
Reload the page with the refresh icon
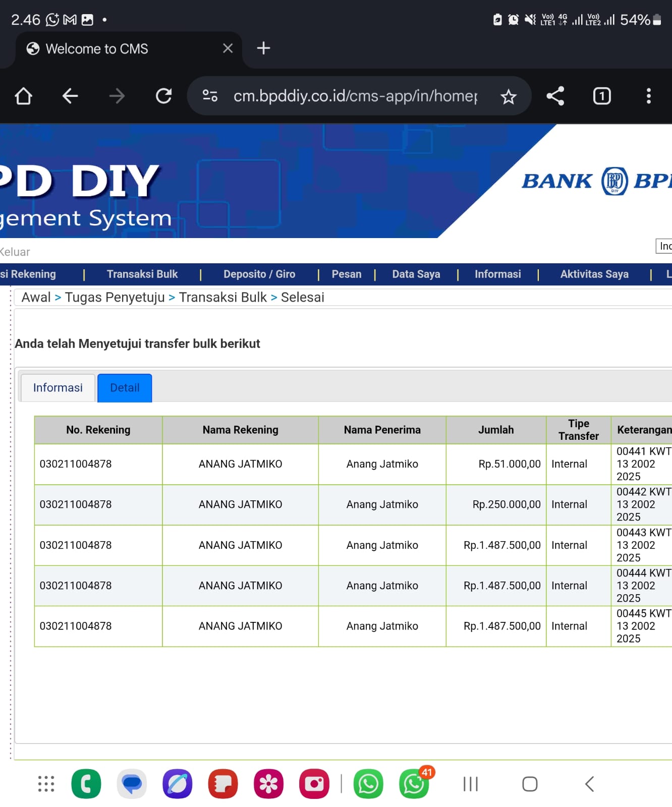163,96
